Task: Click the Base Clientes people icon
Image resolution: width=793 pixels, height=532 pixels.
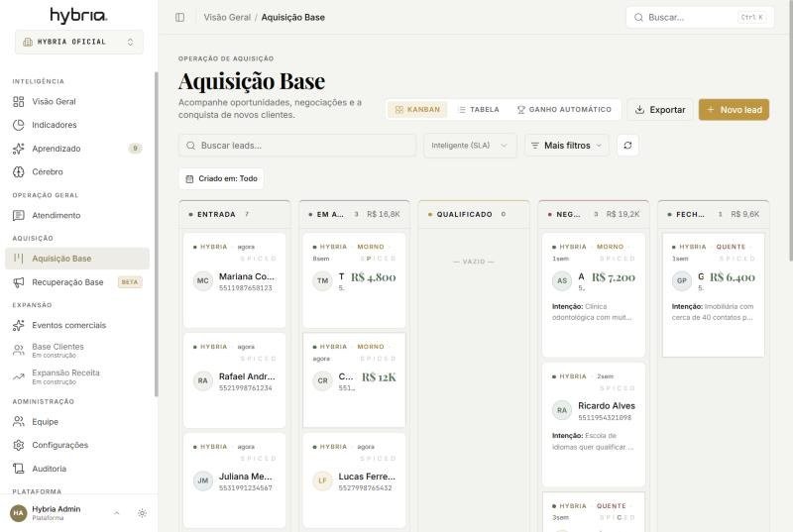Action: point(18,350)
